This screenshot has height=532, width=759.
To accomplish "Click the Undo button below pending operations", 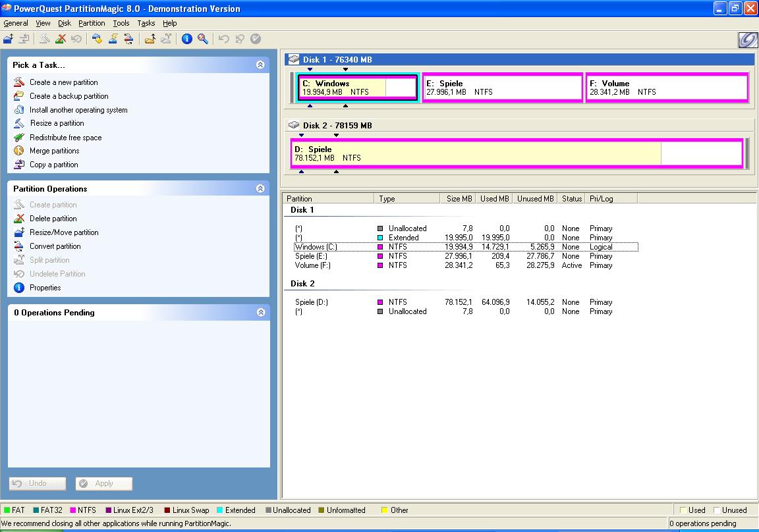I will coord(38,483).
